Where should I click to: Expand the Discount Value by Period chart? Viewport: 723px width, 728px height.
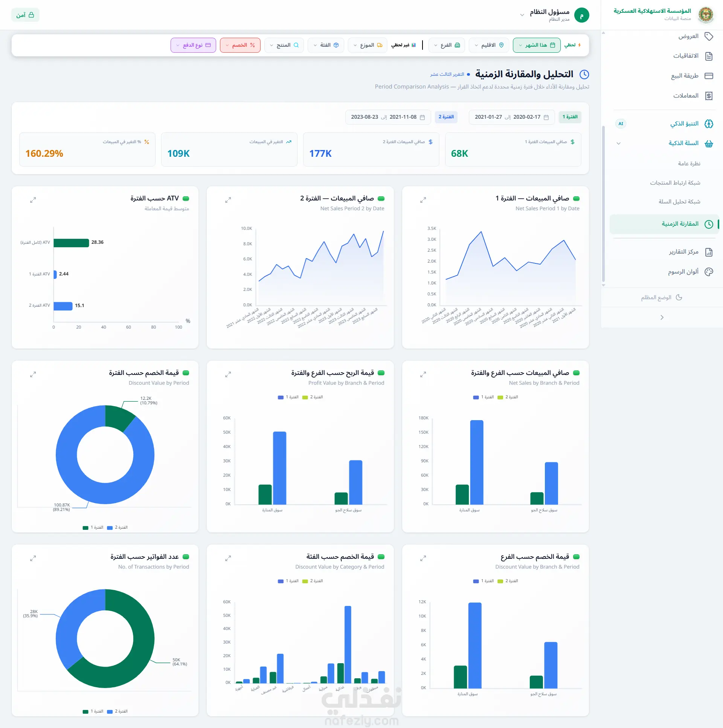[33, 375]
